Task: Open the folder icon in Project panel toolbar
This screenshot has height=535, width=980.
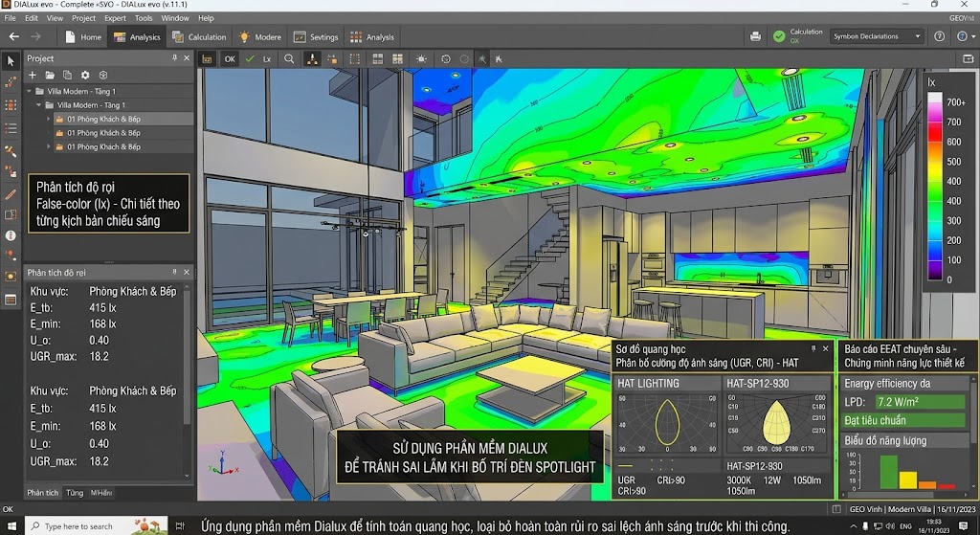Action: coord(50,75)
